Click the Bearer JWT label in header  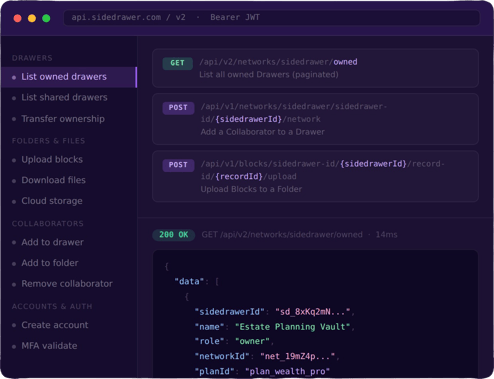pos(235,17)
